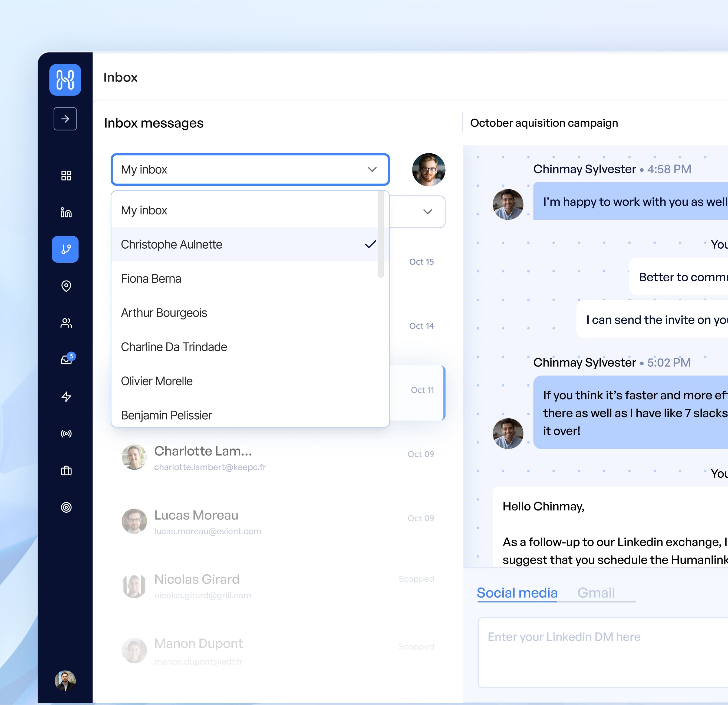
Task: Choose Christophe Aulnette checked option
Action: (172, 244)
